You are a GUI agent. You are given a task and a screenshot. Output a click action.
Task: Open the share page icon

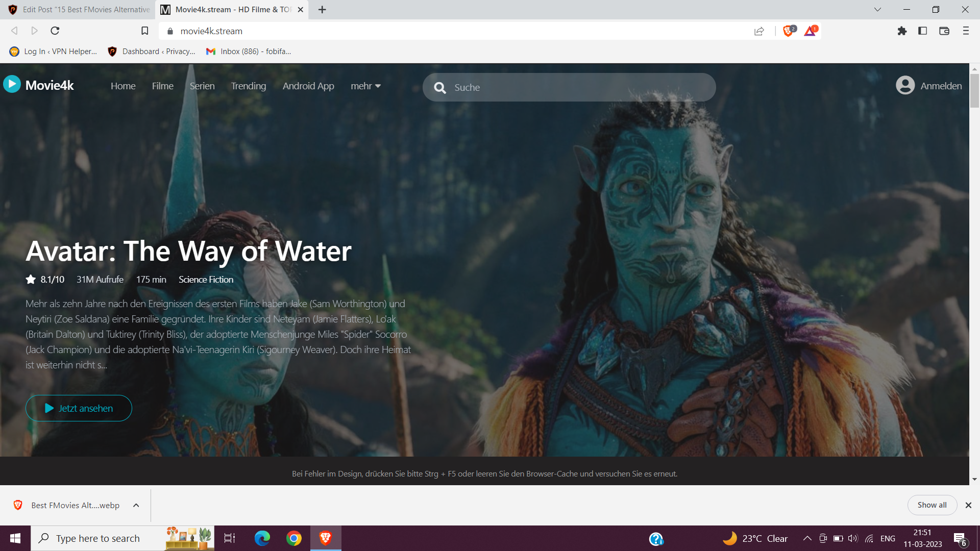pyautogui.click(x=759, y=31)
